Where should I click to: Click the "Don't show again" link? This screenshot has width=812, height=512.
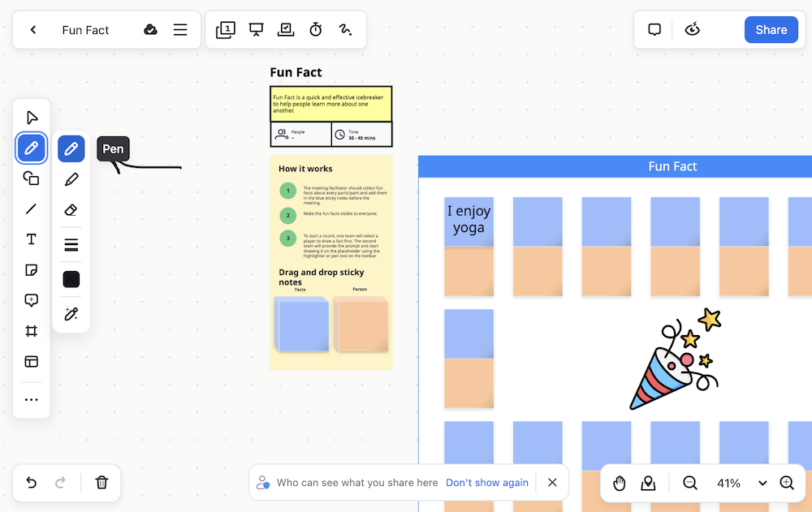(487, 483)
